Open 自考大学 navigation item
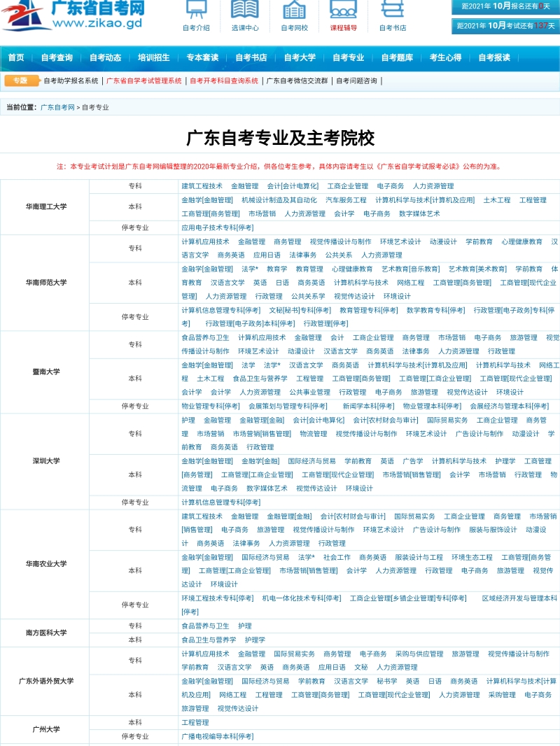Screen dimensions: 560x746 click(x=300, y=57)
